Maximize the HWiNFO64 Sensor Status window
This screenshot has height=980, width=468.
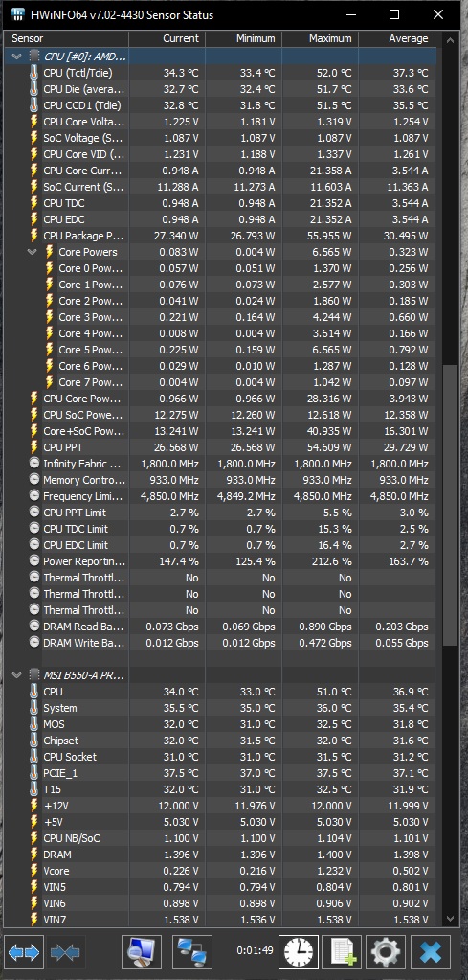394,14
